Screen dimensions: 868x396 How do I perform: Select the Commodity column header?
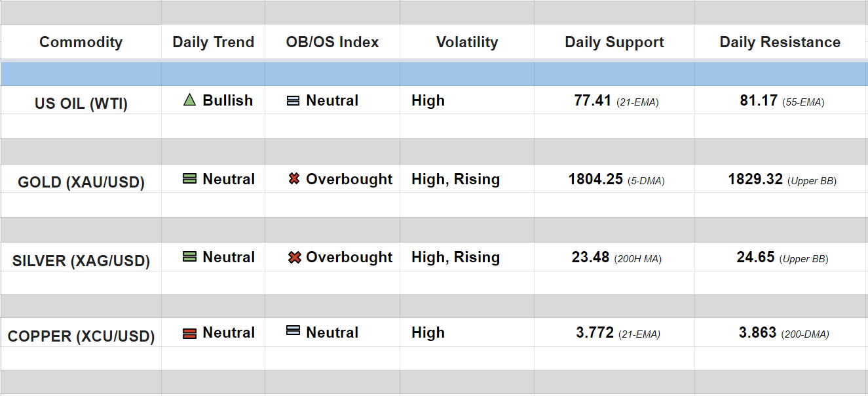tap(81, 42)
